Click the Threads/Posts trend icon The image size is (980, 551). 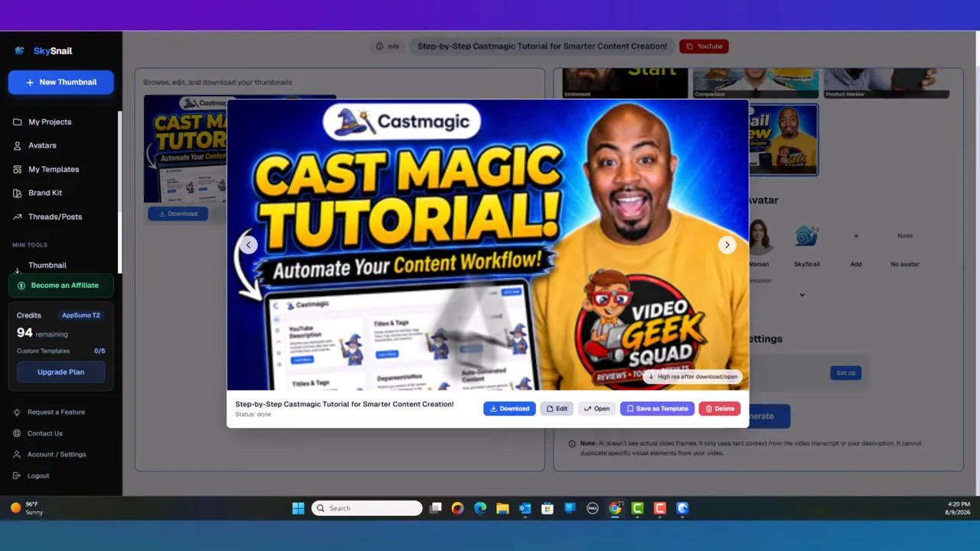(x=18, y=217)
